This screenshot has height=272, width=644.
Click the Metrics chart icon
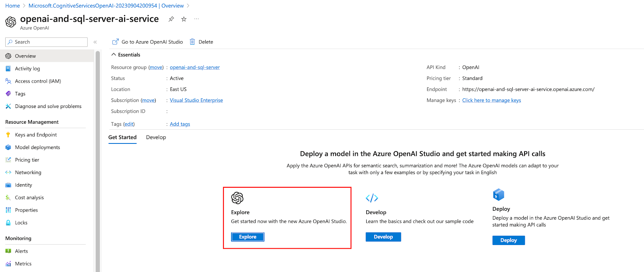(x=8, y=264)
